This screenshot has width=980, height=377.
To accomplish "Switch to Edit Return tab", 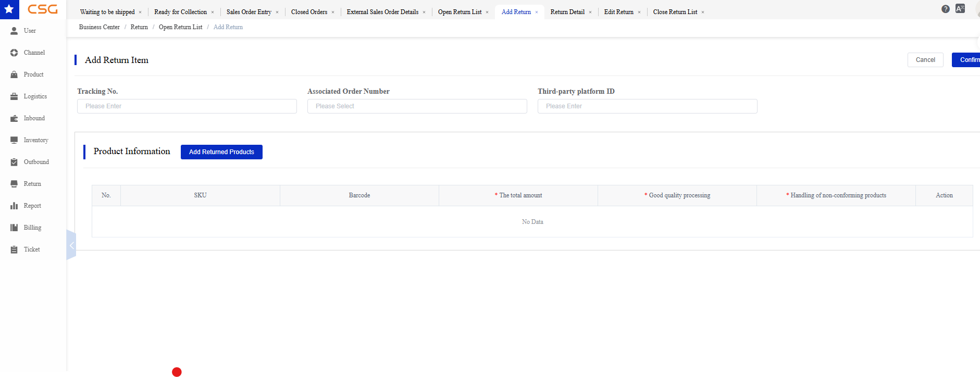I will tap(619, 12).
